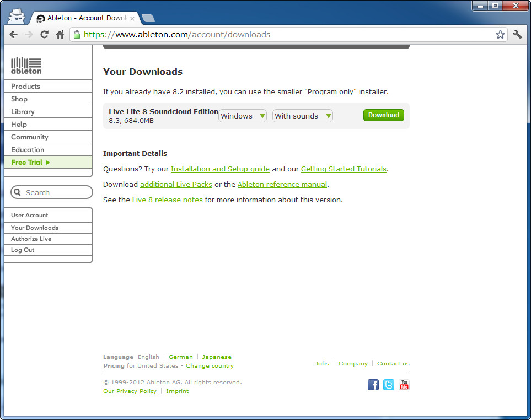Screen dimensions: 531x420
Task: Open the Ableton reference manual link
Action: click(x=282, y=185)
